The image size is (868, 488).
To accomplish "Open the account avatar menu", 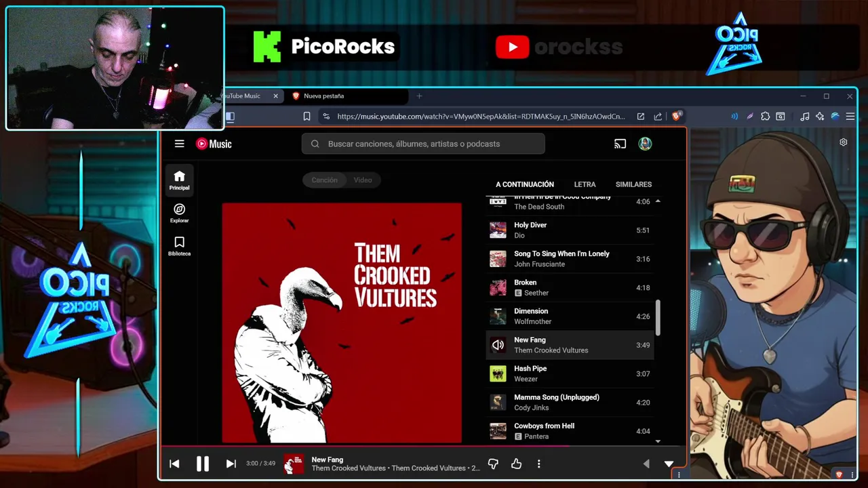I will (x=645, y=144).
